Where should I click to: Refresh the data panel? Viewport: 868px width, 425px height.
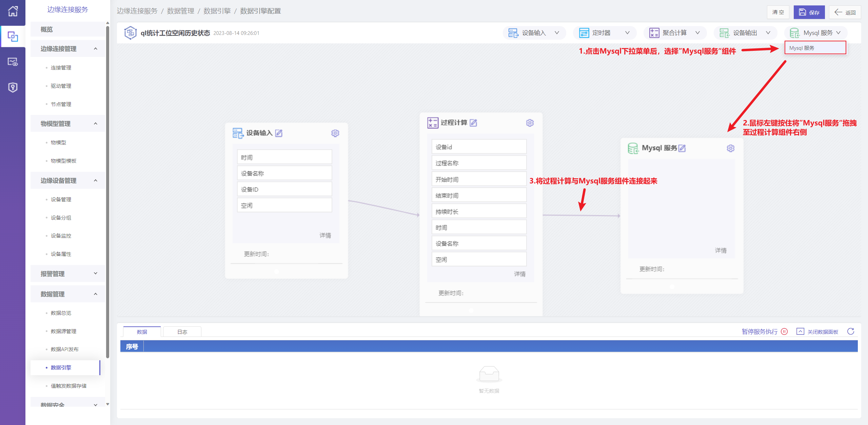coord(851,331)
